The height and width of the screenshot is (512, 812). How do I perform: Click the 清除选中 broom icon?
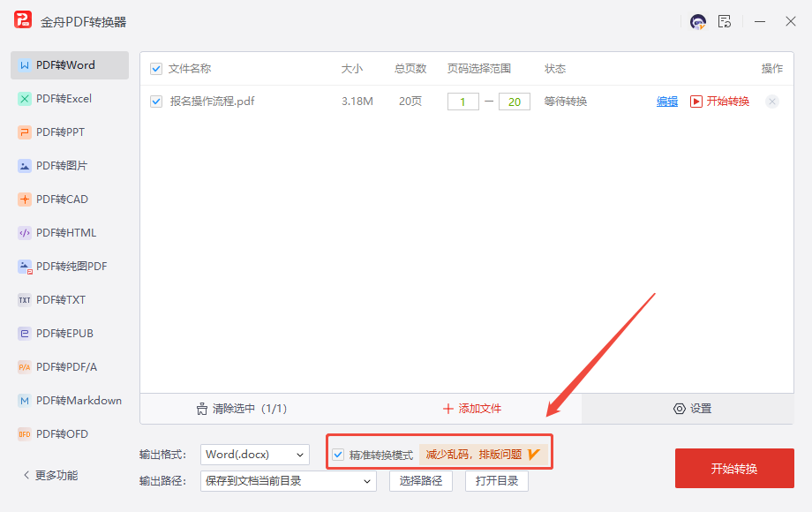click(202, 409)
